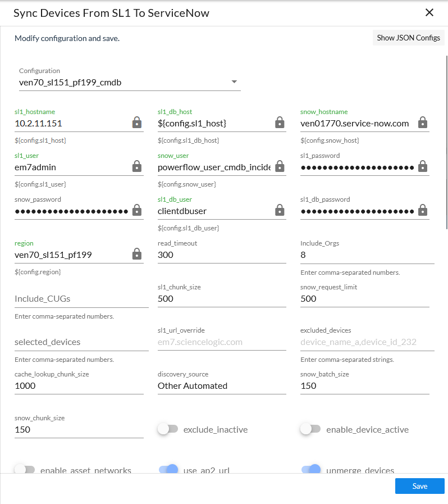Close the Sync Devices dialog
This screenshot has width=448, height=504.
(429, 13)
